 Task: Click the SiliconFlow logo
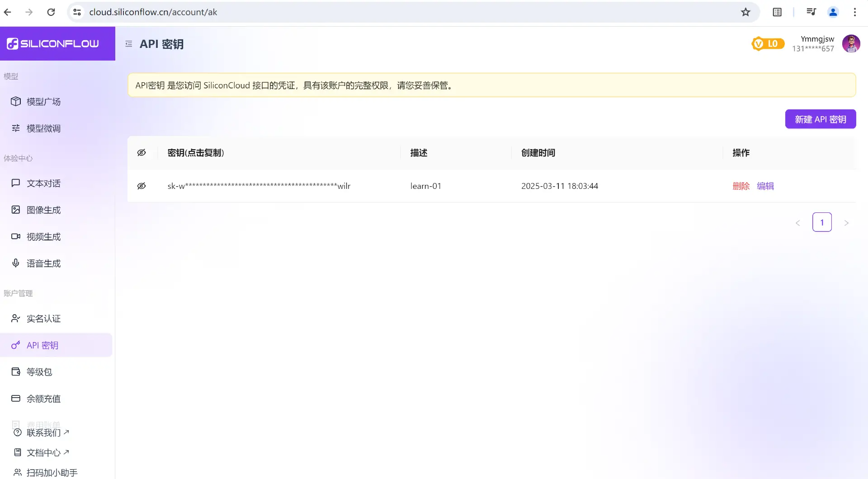(52, 43)
